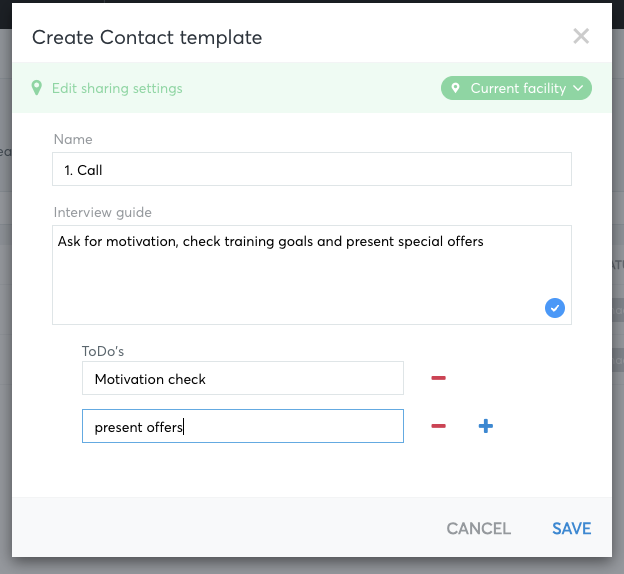Image resolution: width=624 pixels, height=574 pixels.
Task: Click the green location pin icon beside Edit sharing settings
Action: [x=37, y=88]
